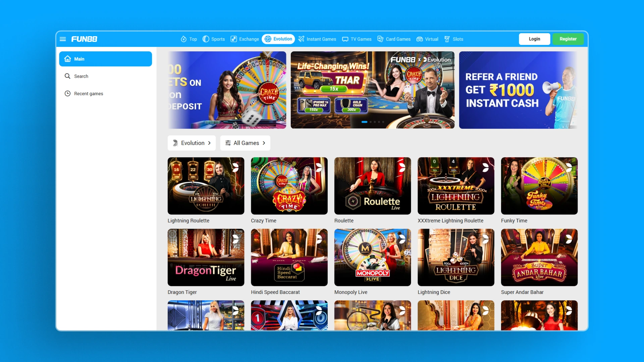Click the Instant Games rocket icon

pos(301,39)
